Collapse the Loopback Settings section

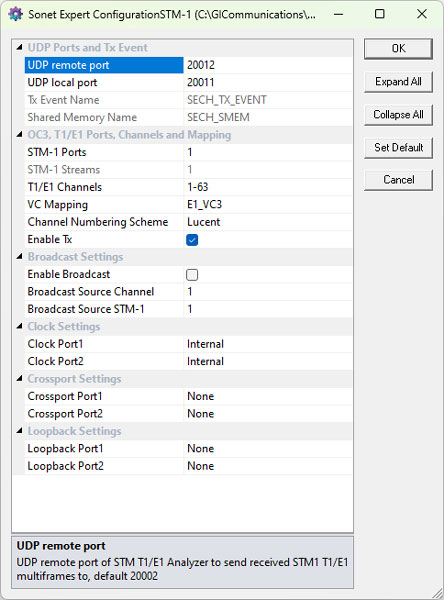coord(19,431)
